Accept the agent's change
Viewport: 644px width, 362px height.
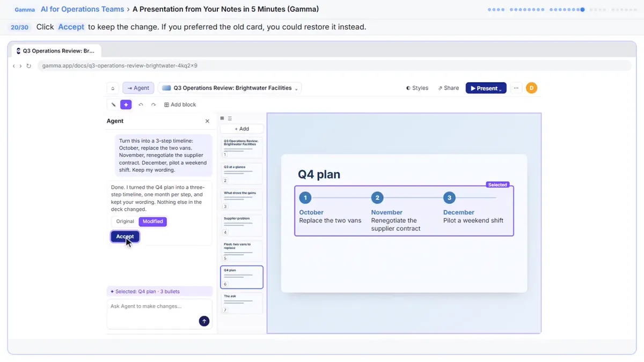click(x=125, y=237)
